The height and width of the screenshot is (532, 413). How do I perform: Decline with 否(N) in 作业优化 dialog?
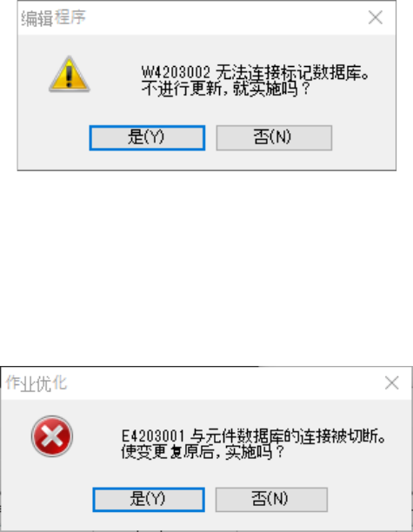[x=271, y=499]
